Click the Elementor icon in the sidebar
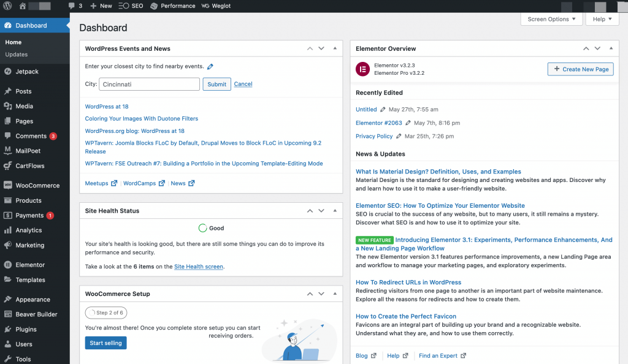 click(x=7, y=264)
